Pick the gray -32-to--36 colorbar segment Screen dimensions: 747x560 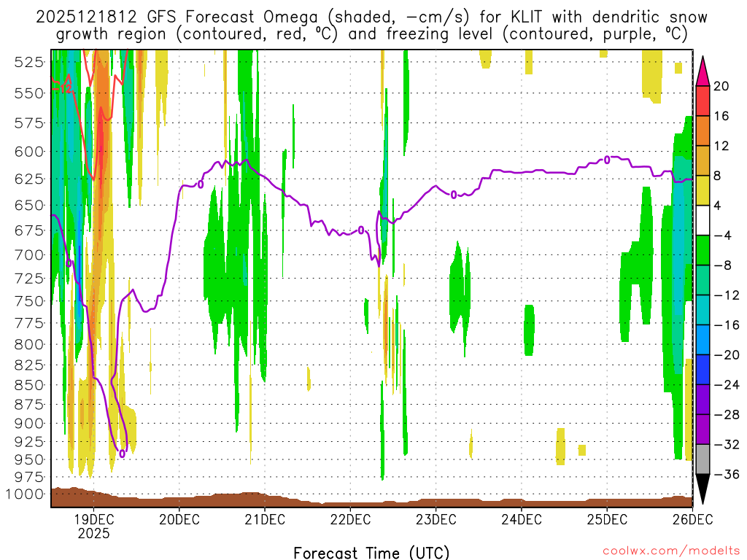(x=703, y=459)
